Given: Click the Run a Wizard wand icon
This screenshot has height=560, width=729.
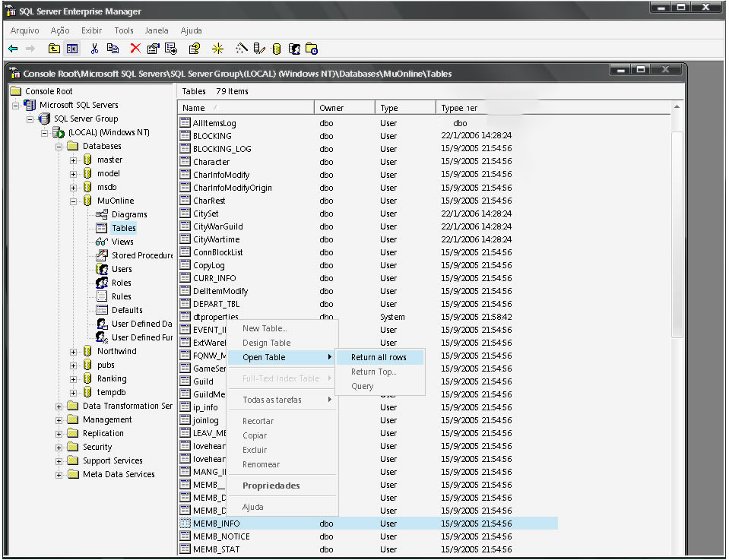Looking at the screenshot, I should coord(242,49).
